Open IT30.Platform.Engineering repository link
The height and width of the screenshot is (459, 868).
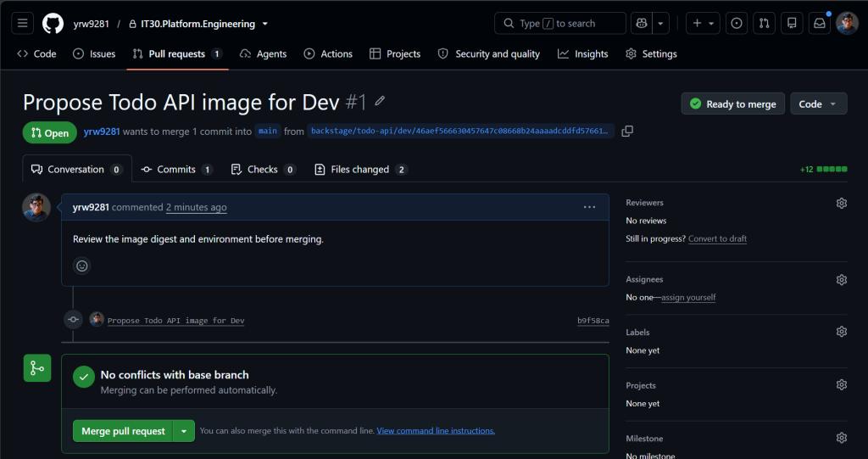point(198,24)
